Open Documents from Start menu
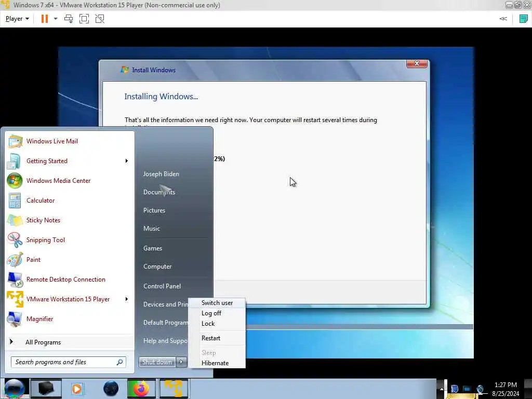 point(159,192)
